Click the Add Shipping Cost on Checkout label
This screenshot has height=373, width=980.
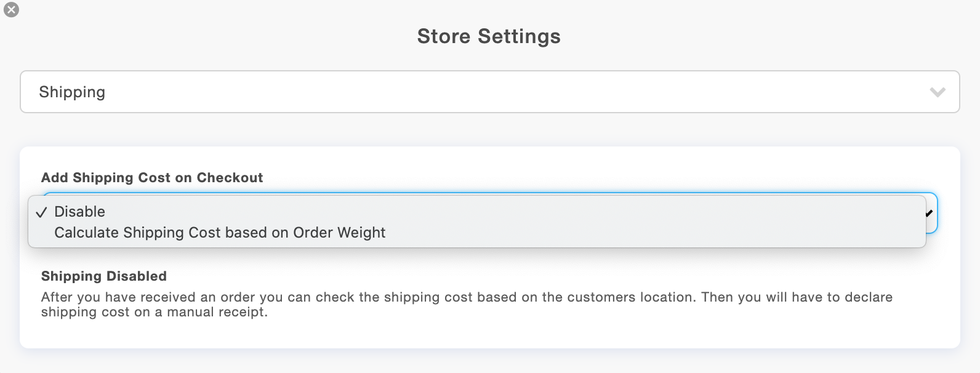click(151, 177)
